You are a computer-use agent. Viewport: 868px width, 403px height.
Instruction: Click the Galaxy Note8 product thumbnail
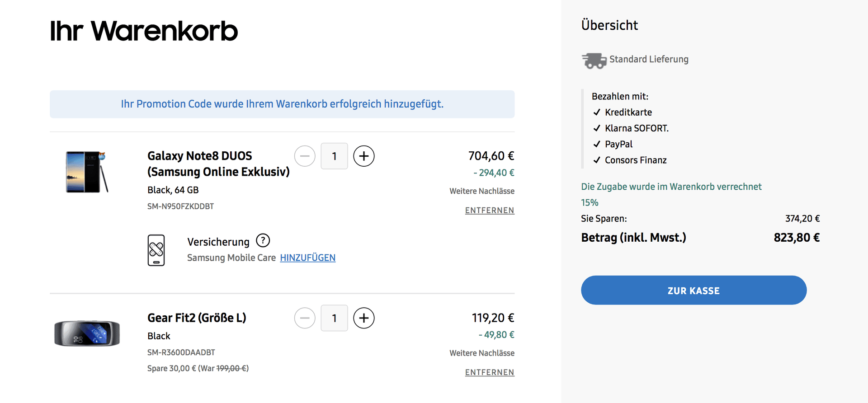87,172
